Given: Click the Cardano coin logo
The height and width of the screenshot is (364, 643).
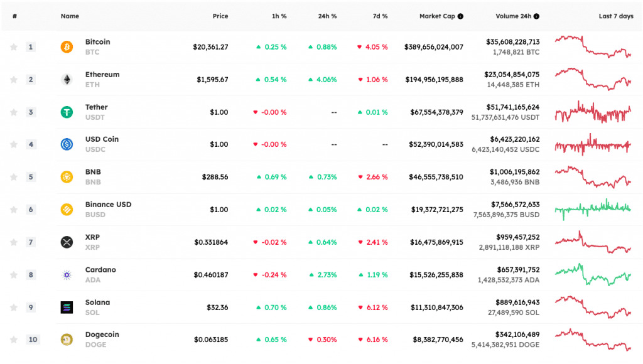Looking at the screenshot, I should 67,275.
